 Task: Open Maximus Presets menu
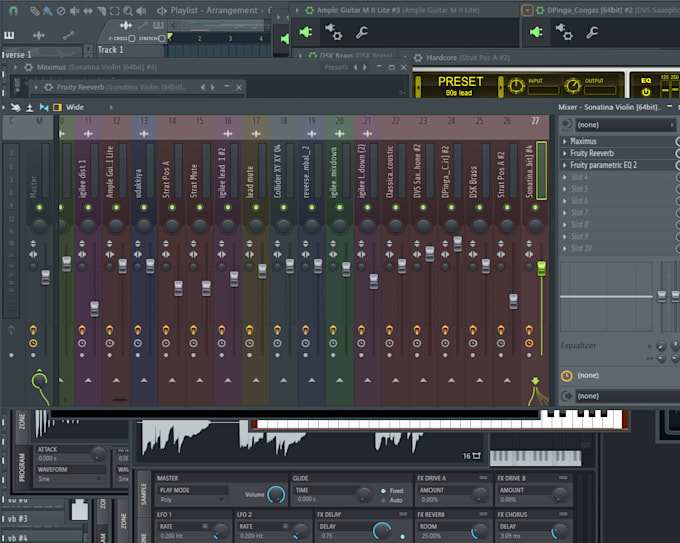click(x=336, y=67)
